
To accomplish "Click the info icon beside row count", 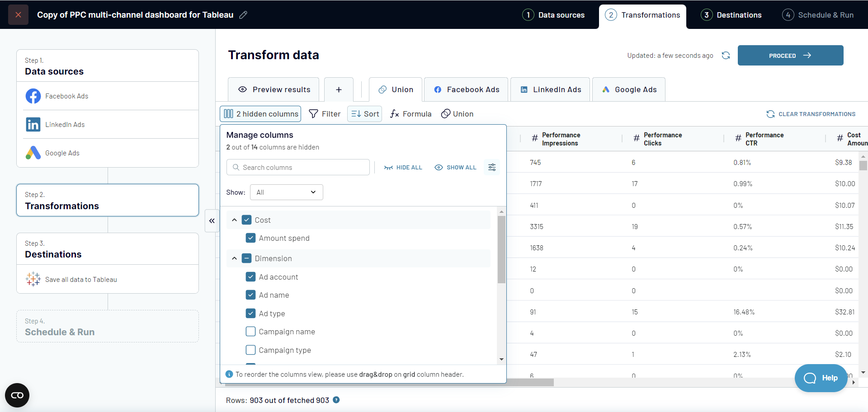I will point(336,400).
